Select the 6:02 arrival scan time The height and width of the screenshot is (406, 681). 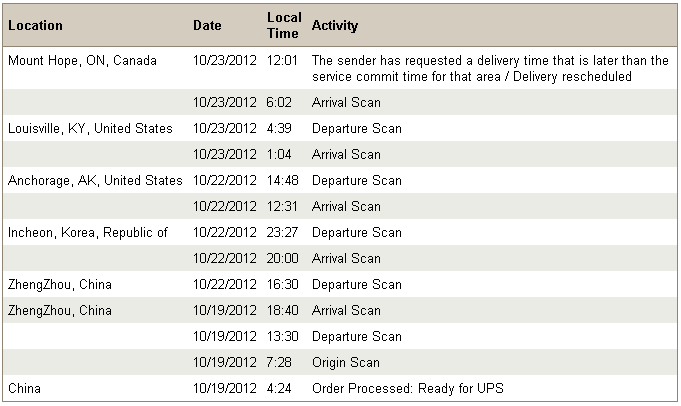(x=279, y=103)
